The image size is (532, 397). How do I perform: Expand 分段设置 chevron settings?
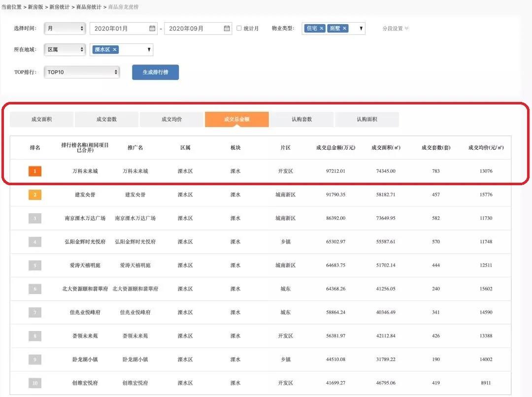tap(406, 29)
